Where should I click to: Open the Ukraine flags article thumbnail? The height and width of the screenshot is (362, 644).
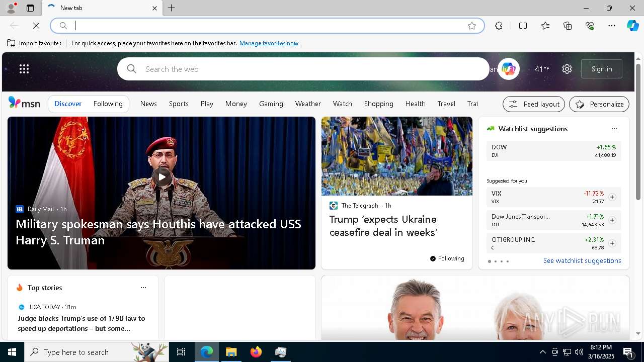click(x=397, y=156)
